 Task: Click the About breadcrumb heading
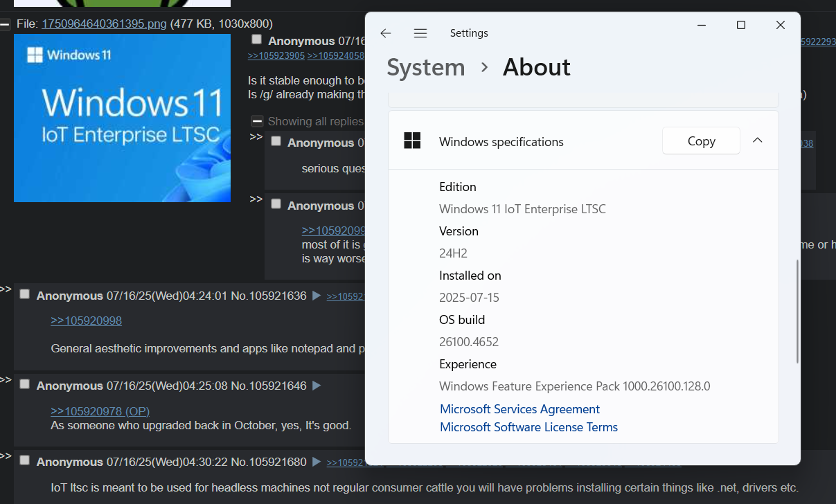(537, 67)
